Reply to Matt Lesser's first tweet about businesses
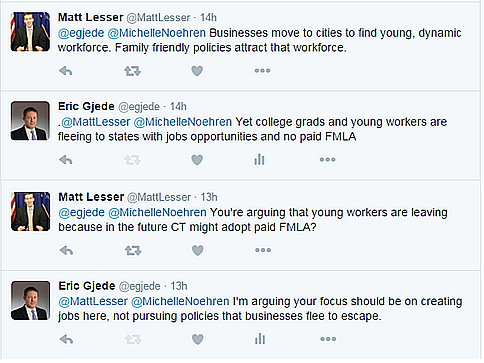Screen dimensions: 484x363 [x=66, y=71]
